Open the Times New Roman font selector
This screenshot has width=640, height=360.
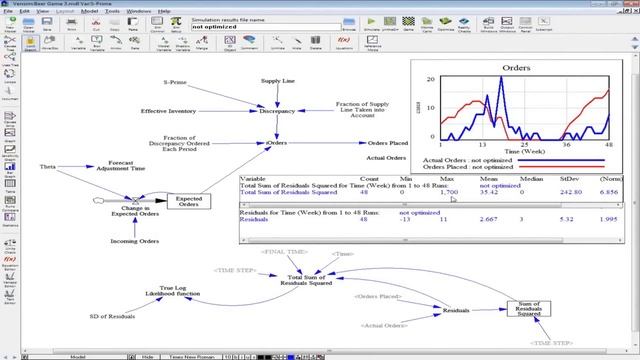191,357
